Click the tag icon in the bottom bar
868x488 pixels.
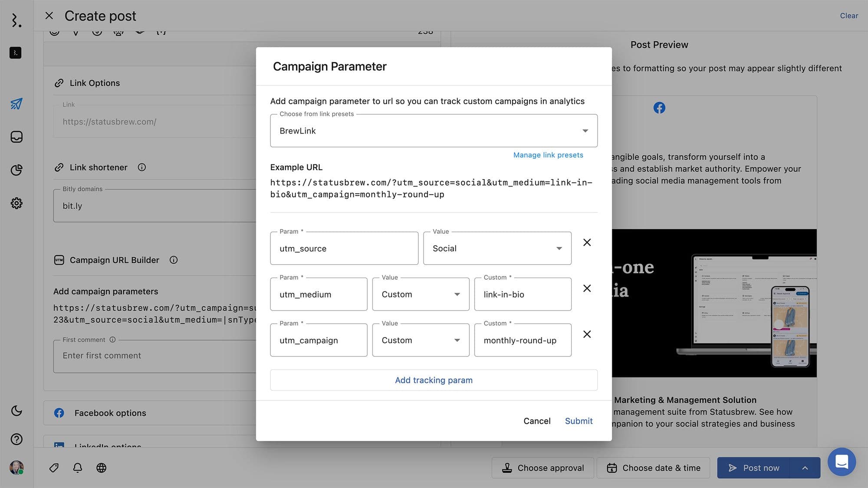point(54,468)
